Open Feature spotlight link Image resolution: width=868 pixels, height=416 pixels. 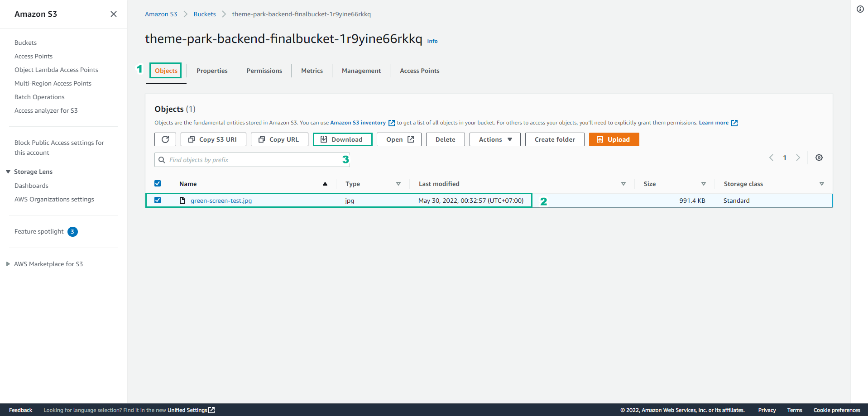39,231
